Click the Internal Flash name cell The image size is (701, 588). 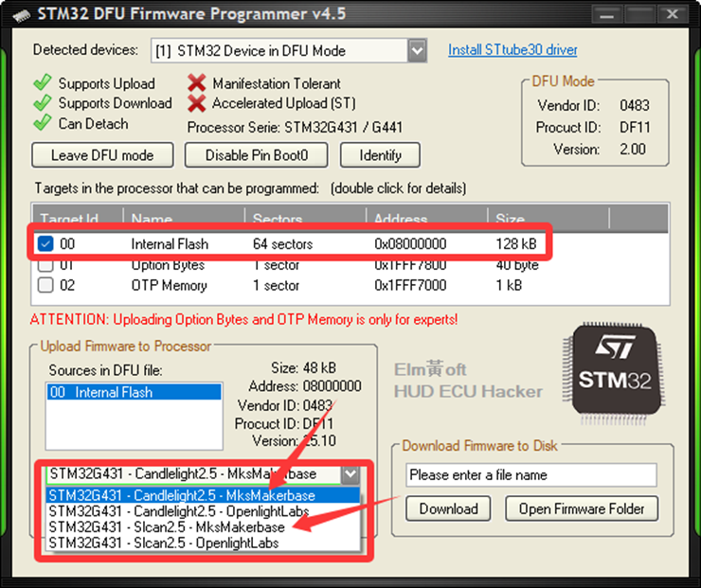170,244
